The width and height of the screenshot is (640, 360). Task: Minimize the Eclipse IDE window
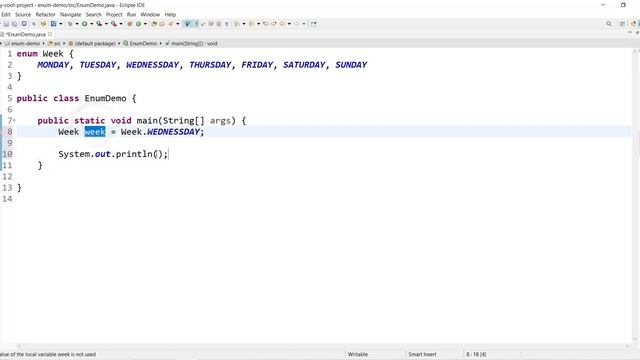pos(603,5)
